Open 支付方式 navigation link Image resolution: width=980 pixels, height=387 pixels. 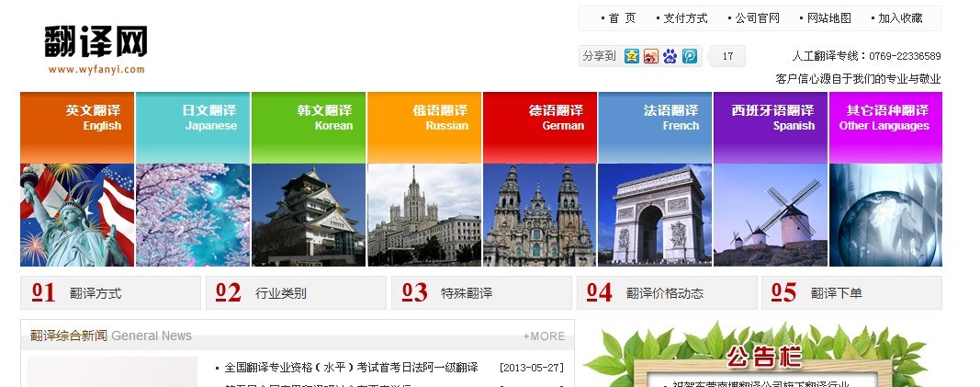pos(685,18)
